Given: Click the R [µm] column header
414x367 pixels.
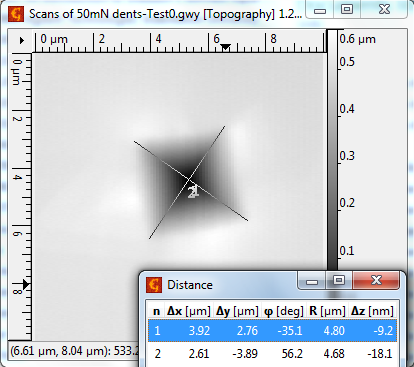Looking at the screenshot, I should pyautogui.click(x=327, y=311).
